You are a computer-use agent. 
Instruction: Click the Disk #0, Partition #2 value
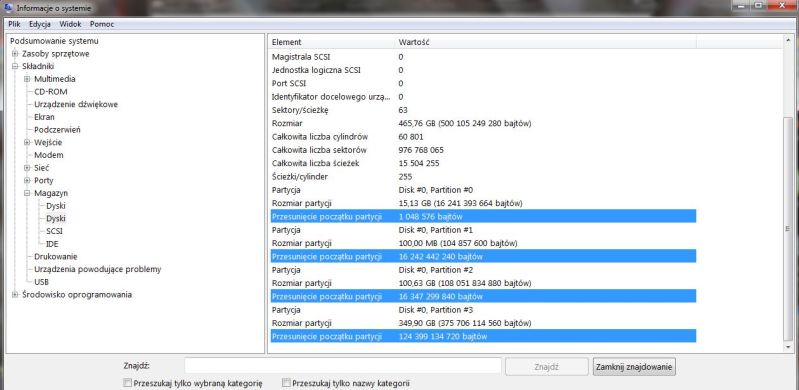coord(436,270)
